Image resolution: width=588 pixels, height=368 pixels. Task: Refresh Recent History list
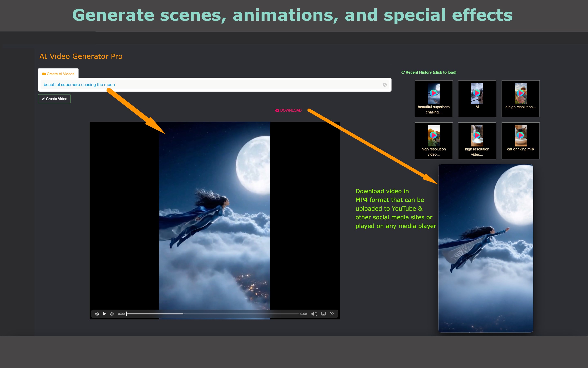[403, 72]
